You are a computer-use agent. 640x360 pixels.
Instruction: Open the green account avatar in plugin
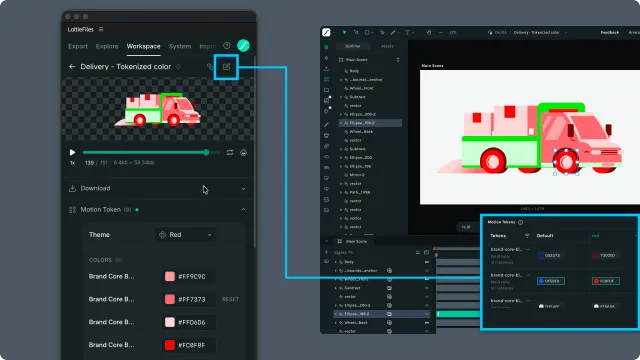[243, 46]
